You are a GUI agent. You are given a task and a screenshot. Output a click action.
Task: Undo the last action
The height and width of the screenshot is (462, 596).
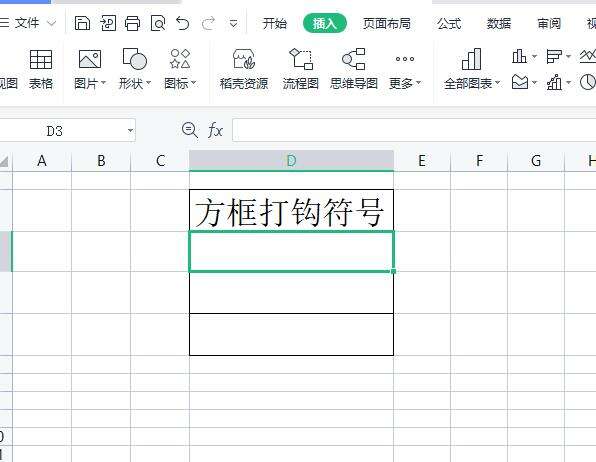point(182,24)
